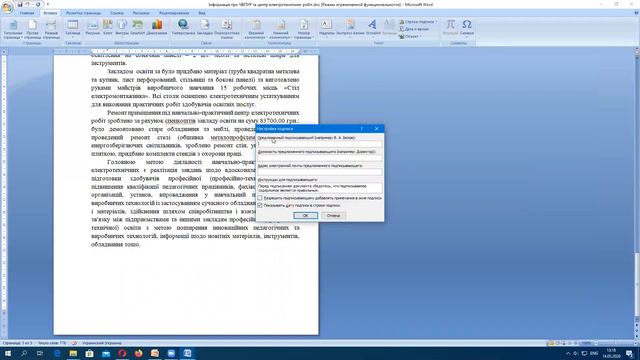Click the taskbar search icon
The height and width of the screenshot is (360, 640).
24,353
